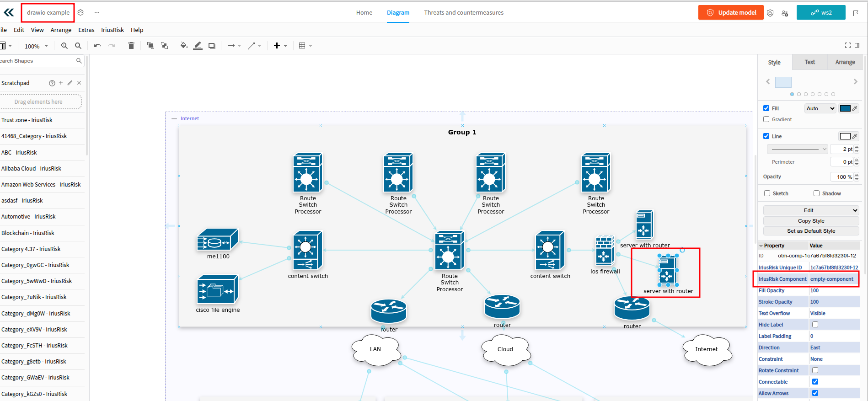Check the Hide Label property checkbox

[x=815, y=325]
